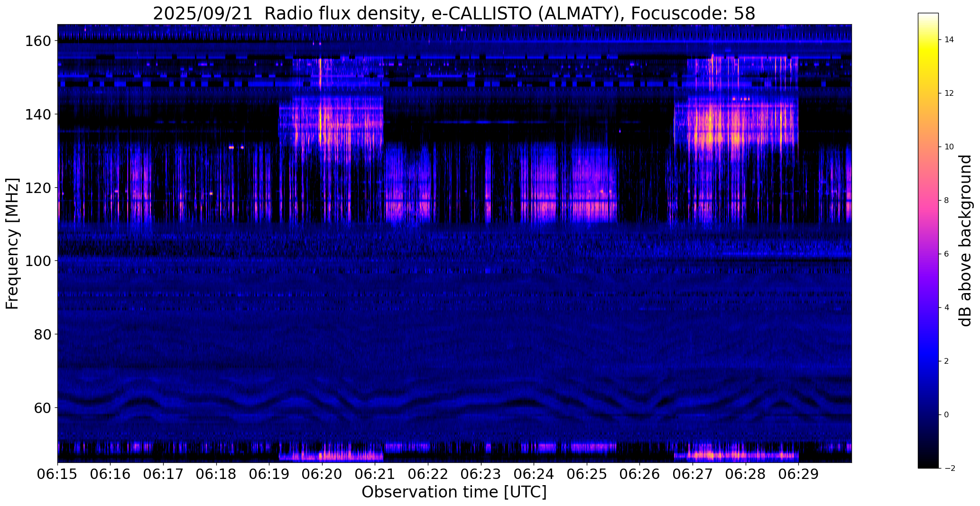Pick the 100 MHz frequency tick label
Viewport: 980px width, 506px height.
point(38,261)
